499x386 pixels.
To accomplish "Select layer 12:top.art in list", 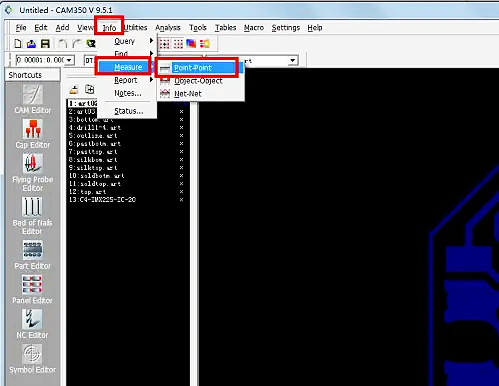I will click(87, 191).
